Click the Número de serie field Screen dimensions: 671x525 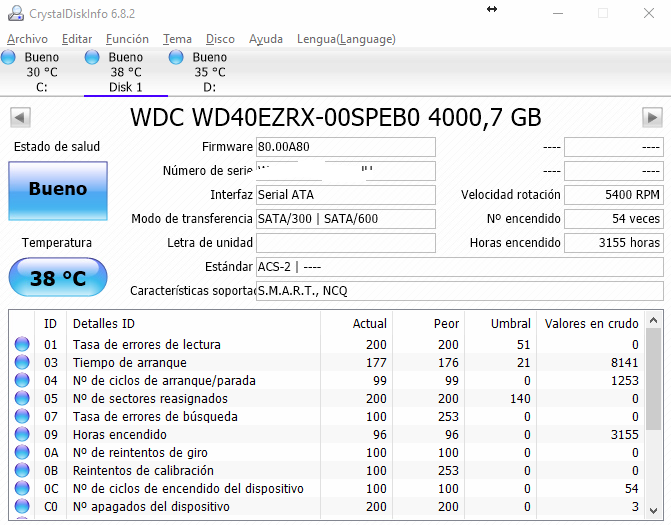(346, 171)
